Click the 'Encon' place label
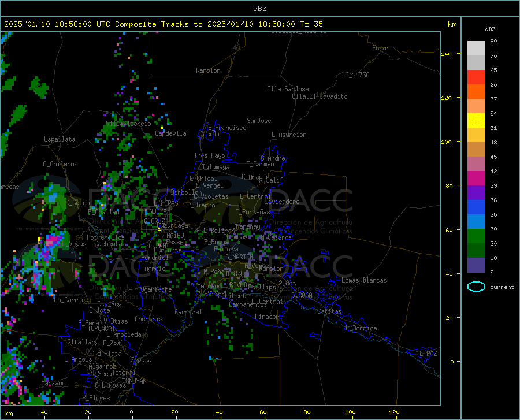520x420 pixels. [381, 48]
